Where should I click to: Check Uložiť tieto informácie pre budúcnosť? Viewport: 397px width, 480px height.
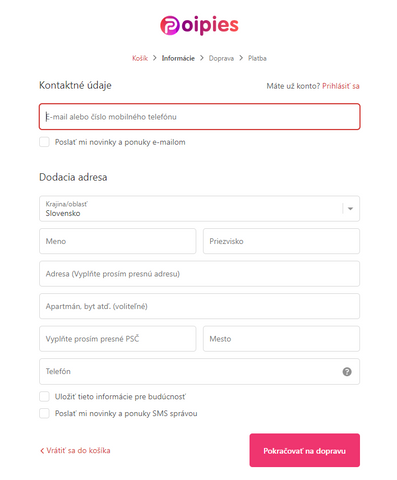point(44,397)
